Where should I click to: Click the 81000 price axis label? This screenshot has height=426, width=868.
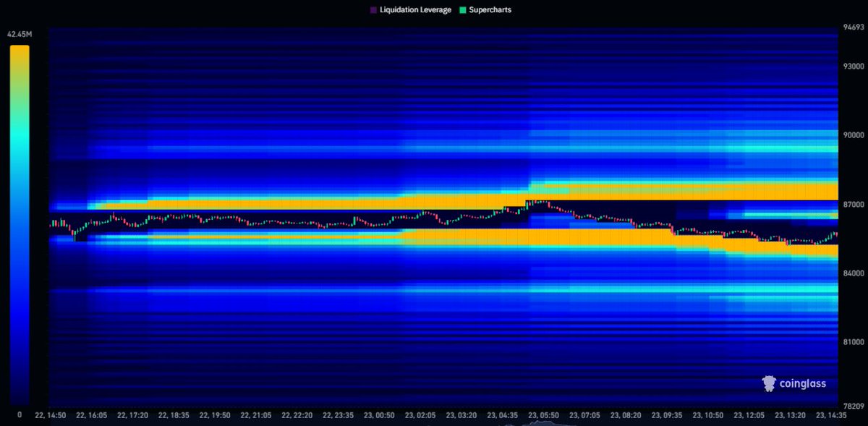854,342
